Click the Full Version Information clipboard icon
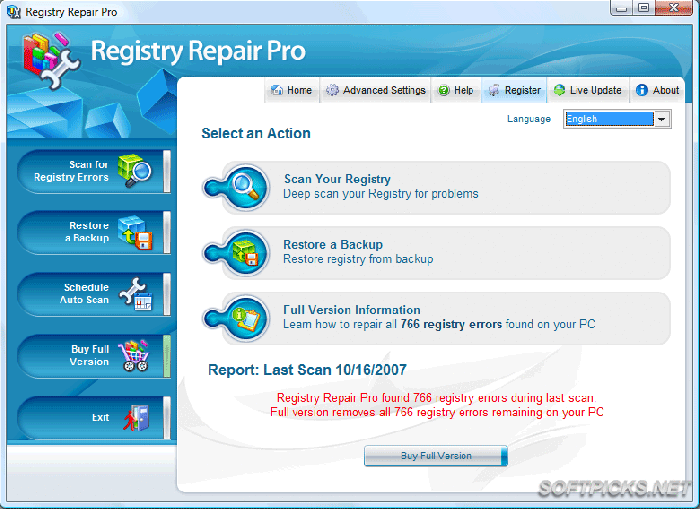This screenshot has width=700, height=509. tap(246, 318)
